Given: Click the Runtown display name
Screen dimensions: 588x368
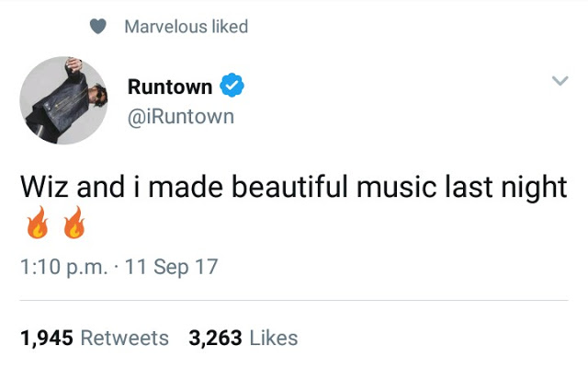Looking at the screenshot, I should tap(170, 87).
